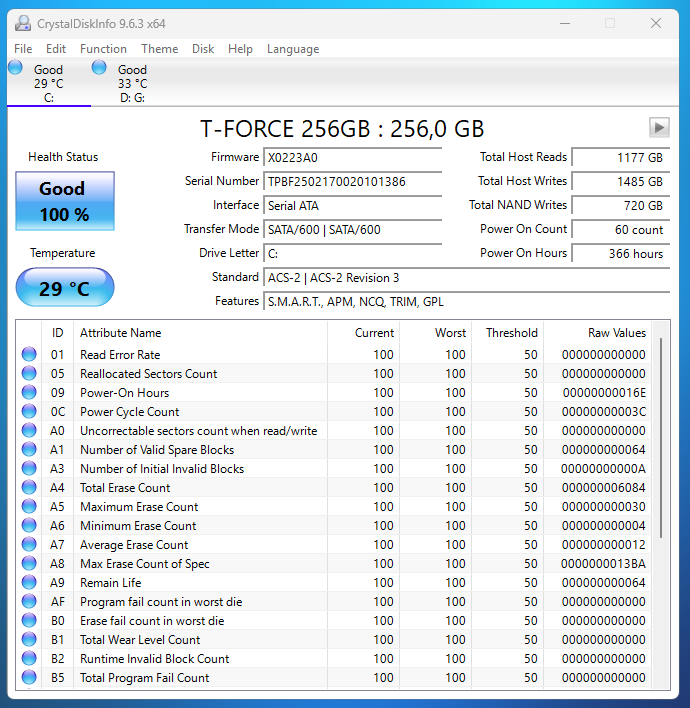Click the Features field
The image size is (690, 708).
(x=466, y=301)
